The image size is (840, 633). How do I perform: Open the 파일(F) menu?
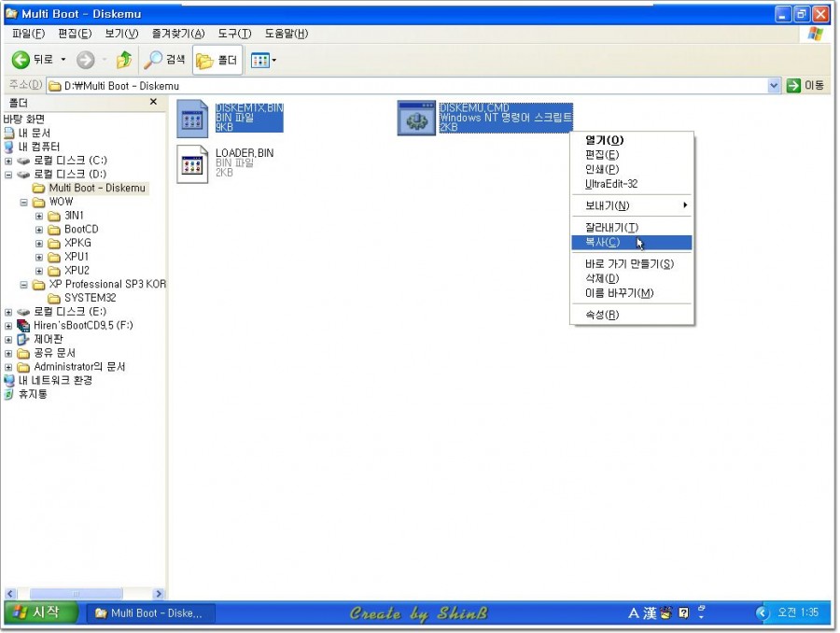pyautogui.click(x=28, y=34)
